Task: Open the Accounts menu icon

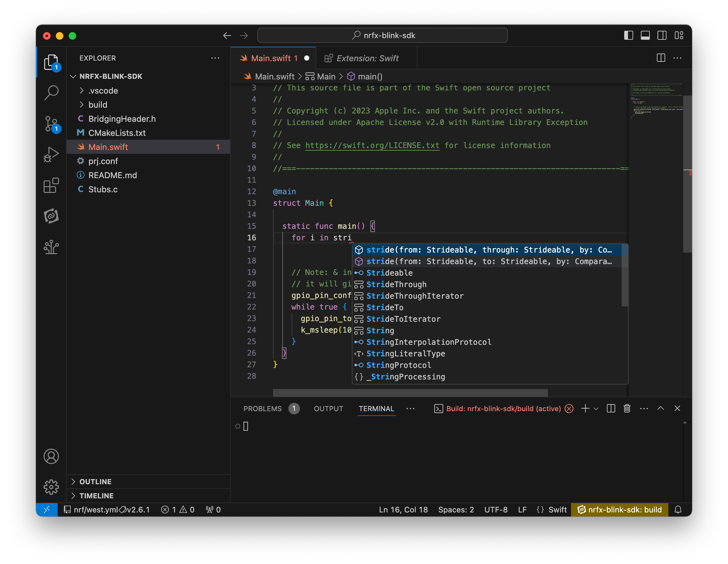Action: pyautogui.click(x=51, y=456)
